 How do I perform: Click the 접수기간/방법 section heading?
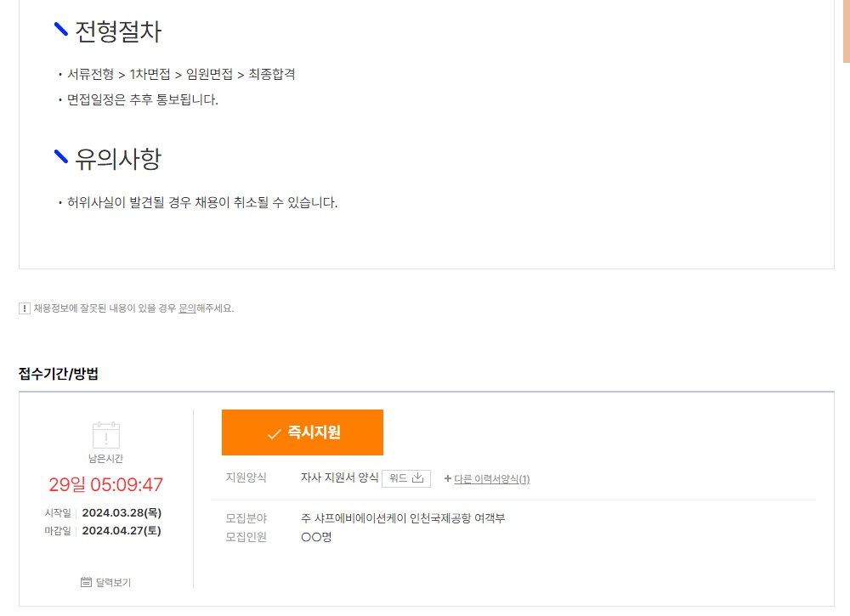coord(59,374)
